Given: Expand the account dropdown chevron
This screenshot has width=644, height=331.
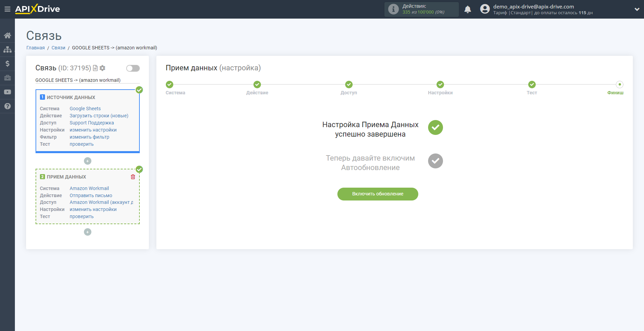Looking at the screenshot, I should pyautogui.click(x=637, y=9).
